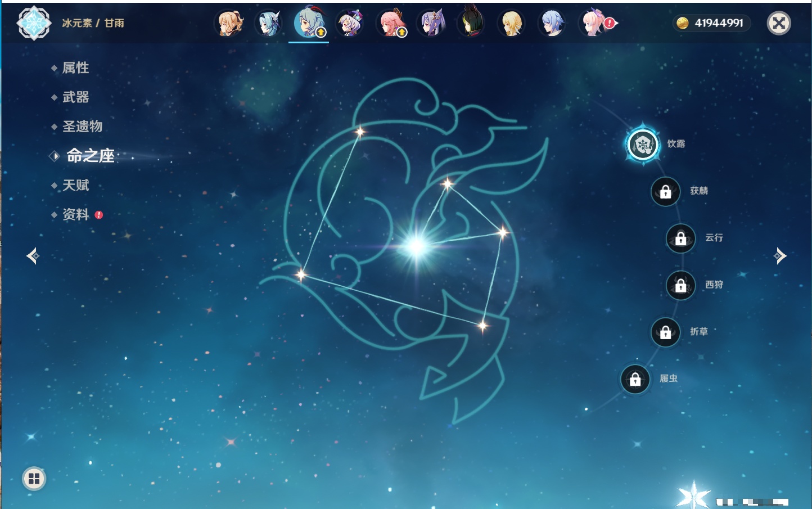Switch to Qiqi's avatar with purple hat
Image resolution: width=812 pixels, height=509 pixels.
[350, 23]
